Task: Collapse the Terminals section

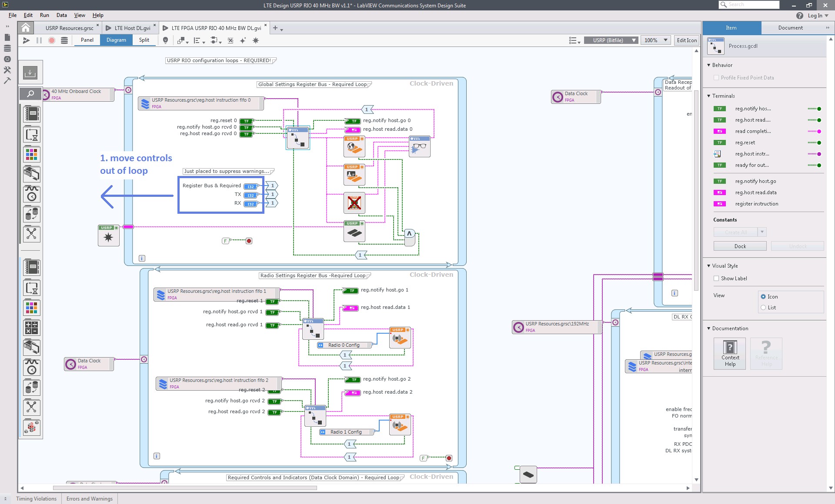Action: [709, 96]
